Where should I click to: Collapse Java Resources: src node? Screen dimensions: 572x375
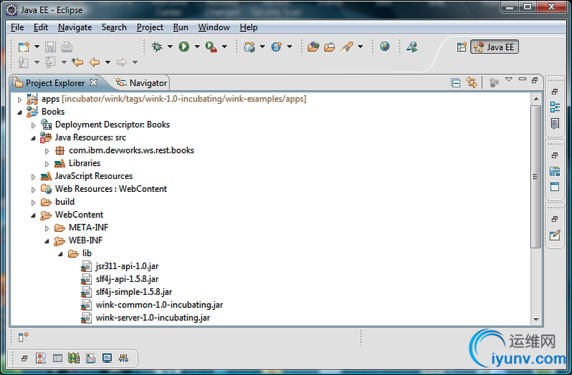click(x=33, y=138)
